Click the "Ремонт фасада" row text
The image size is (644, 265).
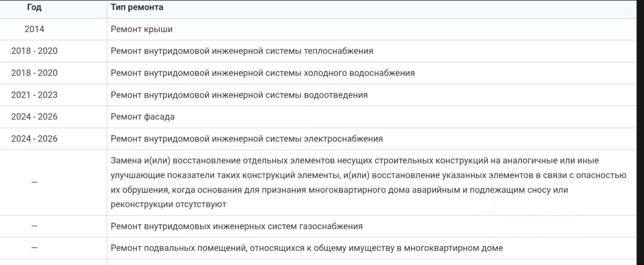pyautogui.click(x=142, y=117)
